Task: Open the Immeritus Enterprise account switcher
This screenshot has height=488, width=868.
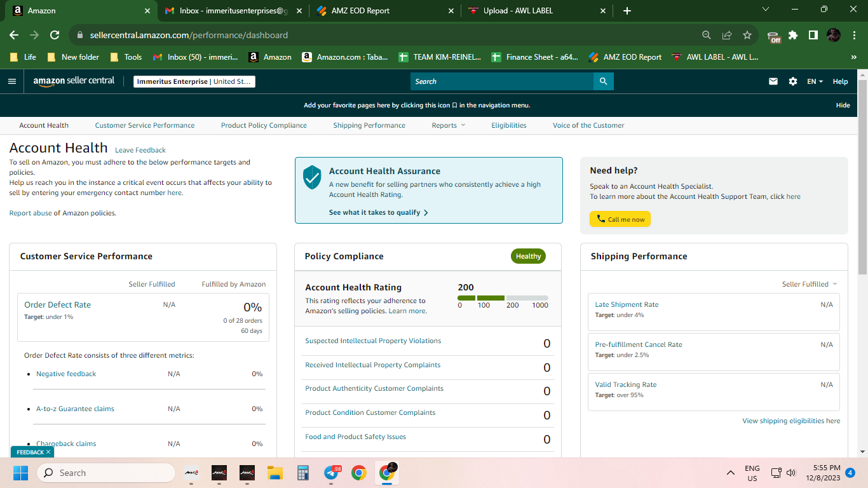Action: click(x=194, y=81)
